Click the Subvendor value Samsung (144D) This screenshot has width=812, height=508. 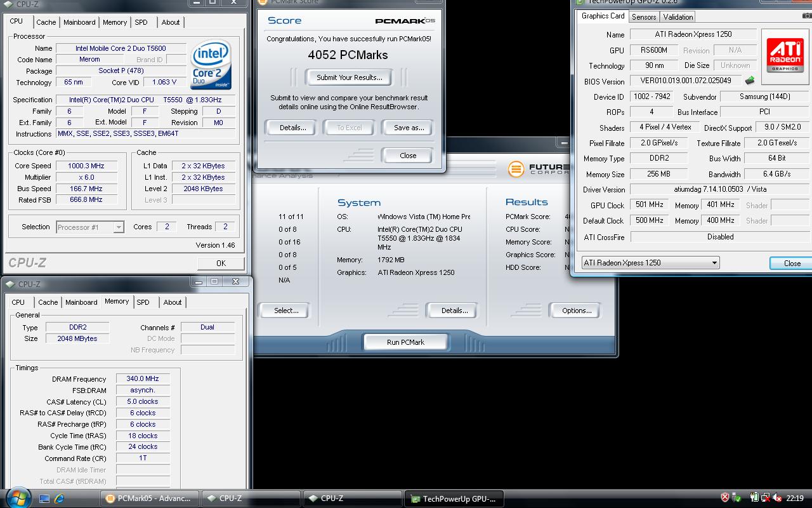click(x=764, y=97)
